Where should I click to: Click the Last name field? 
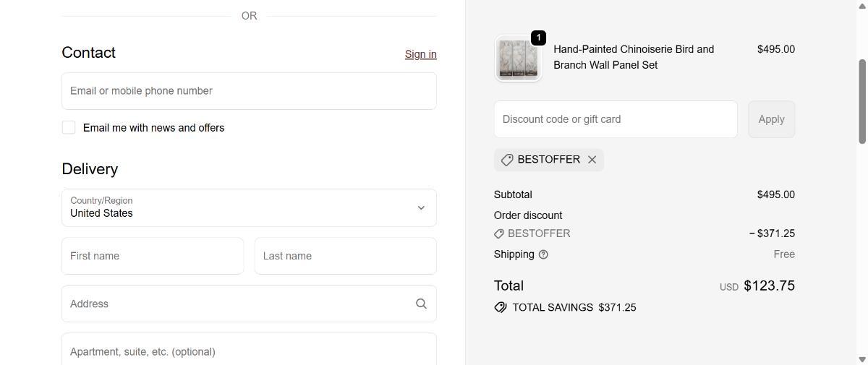[x=345, y=256]
